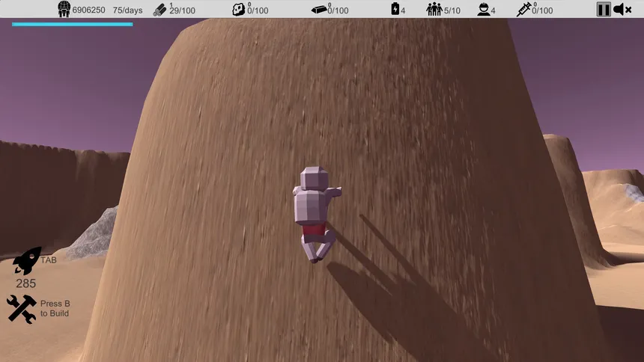
Task: Click the 6906250 money value
Action: pos(88,10)
